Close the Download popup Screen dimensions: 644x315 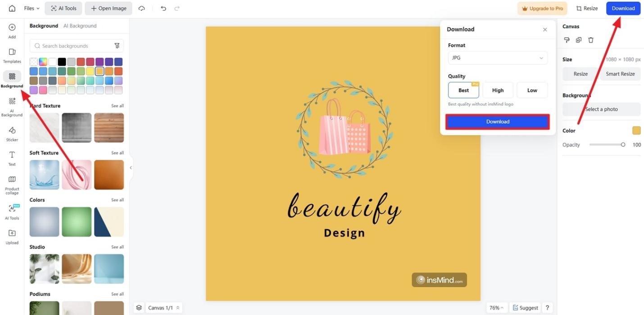click(x=545, y=29)
